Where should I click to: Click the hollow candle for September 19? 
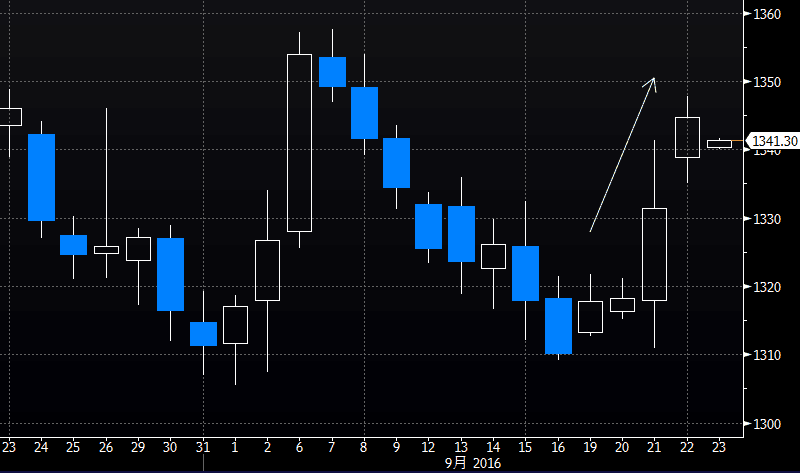click(590, 317)
